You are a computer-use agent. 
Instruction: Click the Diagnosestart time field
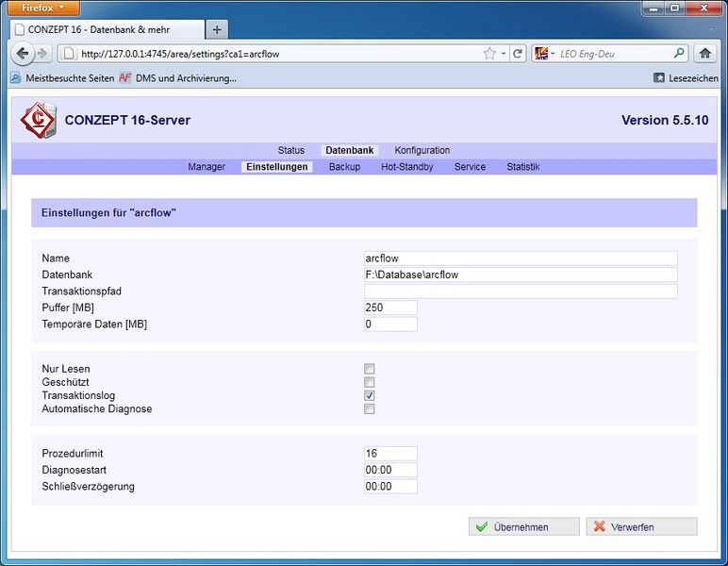click(390, 470)
